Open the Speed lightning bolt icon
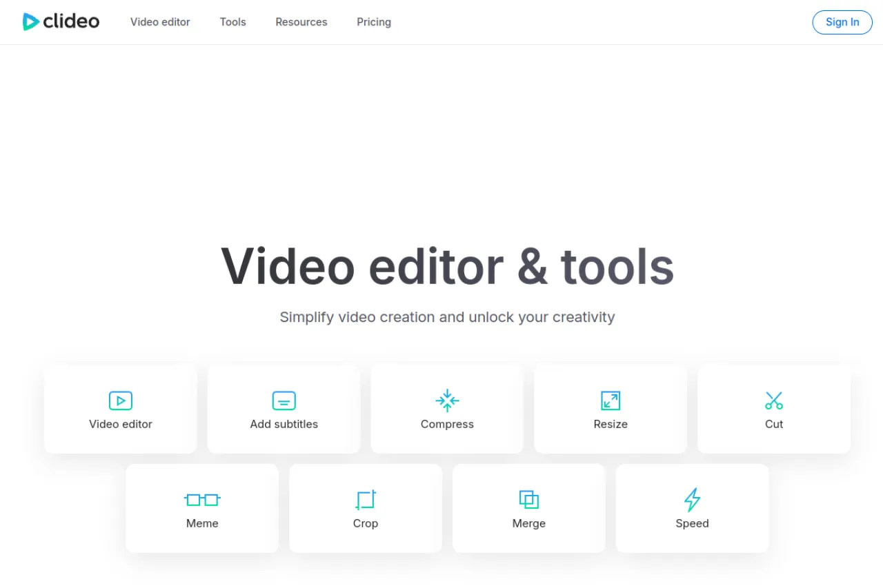The height and width of the screenshot is (588, 883). pyautogui.click(x=692, y=500)
